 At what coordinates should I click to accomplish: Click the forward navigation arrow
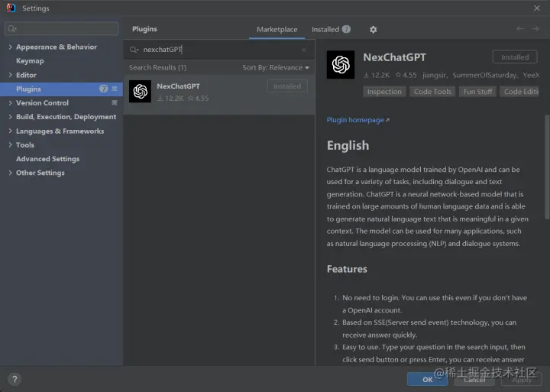tap(535, 29)
